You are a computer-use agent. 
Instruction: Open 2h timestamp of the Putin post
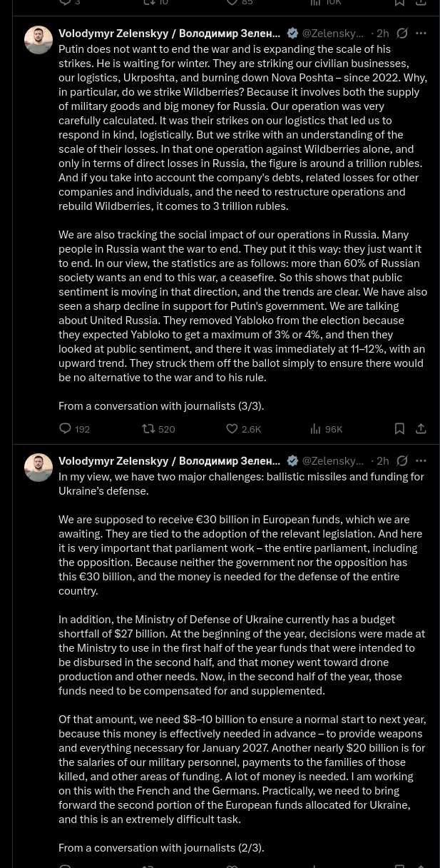click(x=383, y=33)
